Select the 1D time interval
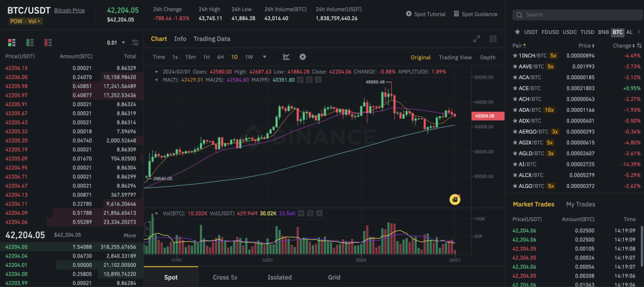The image size is (644, 287). 235,57
